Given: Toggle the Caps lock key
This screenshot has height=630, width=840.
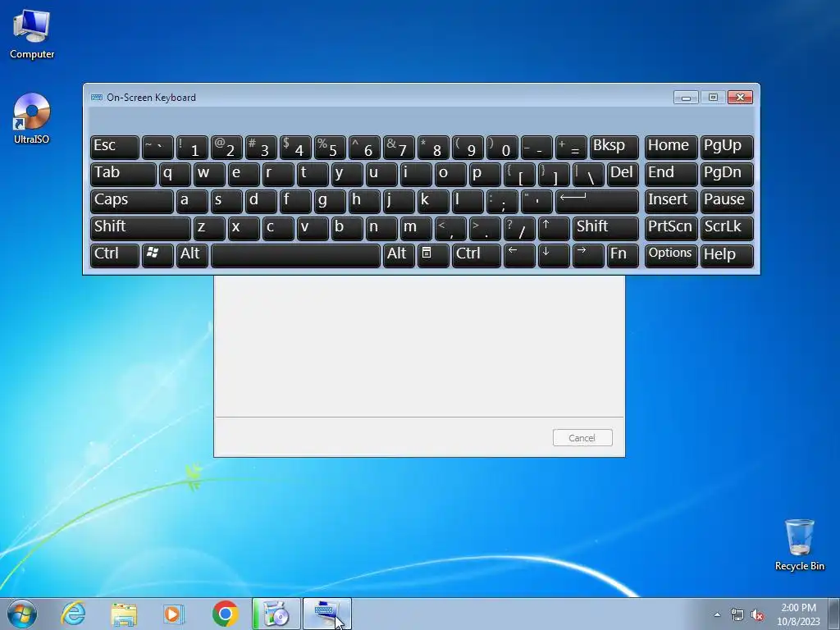Looking at the screenshot, I should [132, 202].
